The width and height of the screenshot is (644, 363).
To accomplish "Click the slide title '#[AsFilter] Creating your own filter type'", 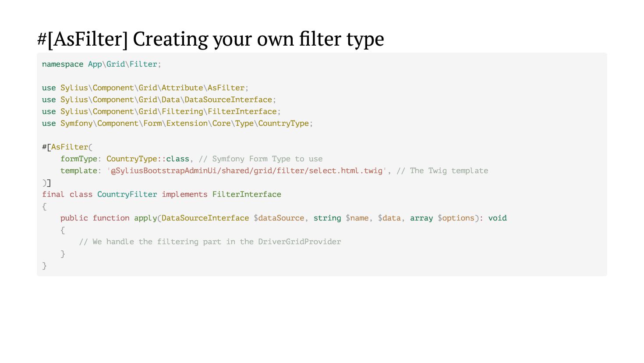I will tap(210, 39).
